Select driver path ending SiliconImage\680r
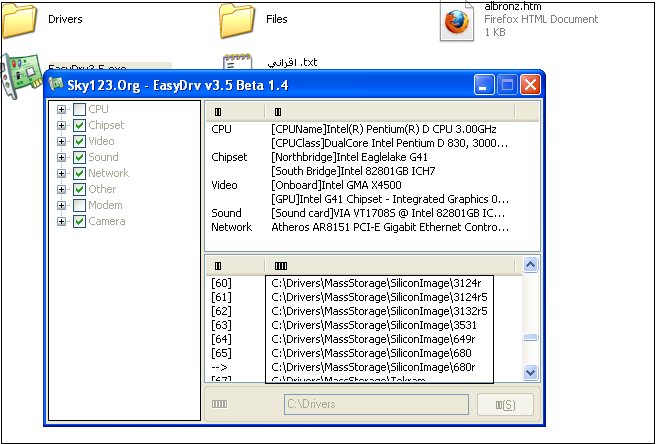Image resolution: width=656 pixels, height=444 pixels. (x=373, y=367)
